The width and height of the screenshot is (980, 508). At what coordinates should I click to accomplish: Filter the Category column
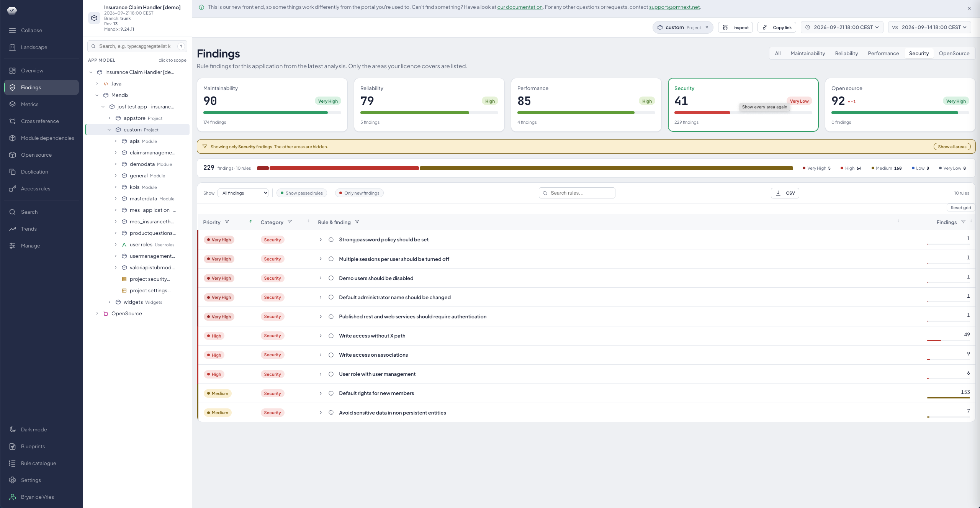(x=290, y=222)
